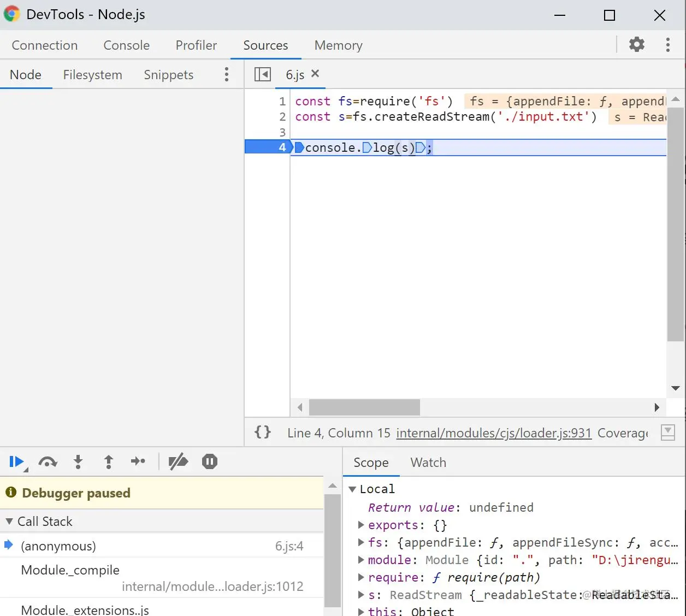Switch to the Scope pane tab
Viewport: 686px width, 616px height.
(x=371, y=463)
